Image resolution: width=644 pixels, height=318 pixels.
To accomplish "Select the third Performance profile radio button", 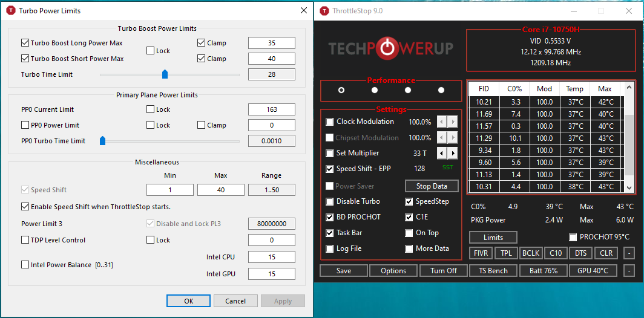I will [x=408, y=90].
